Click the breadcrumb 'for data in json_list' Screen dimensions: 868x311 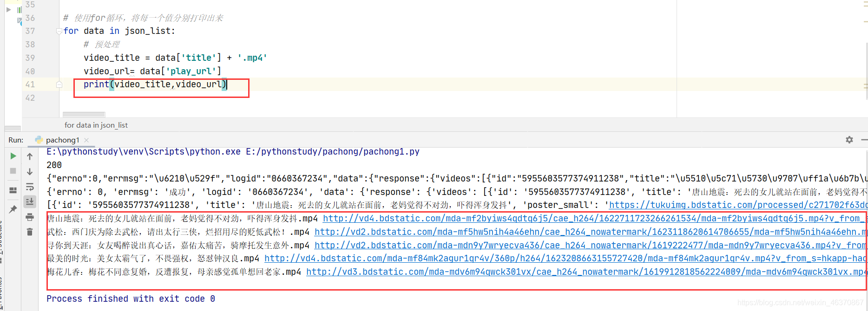click(x=96, y=125)
